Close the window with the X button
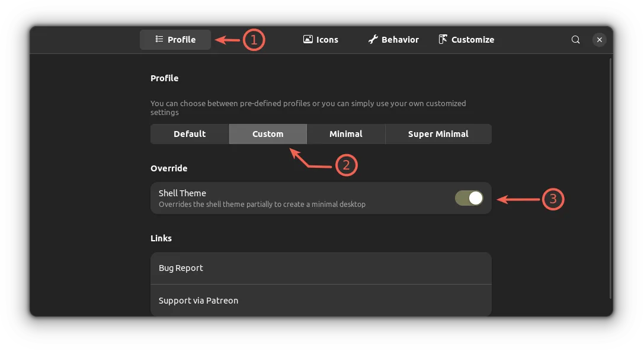 click(600, 40)
